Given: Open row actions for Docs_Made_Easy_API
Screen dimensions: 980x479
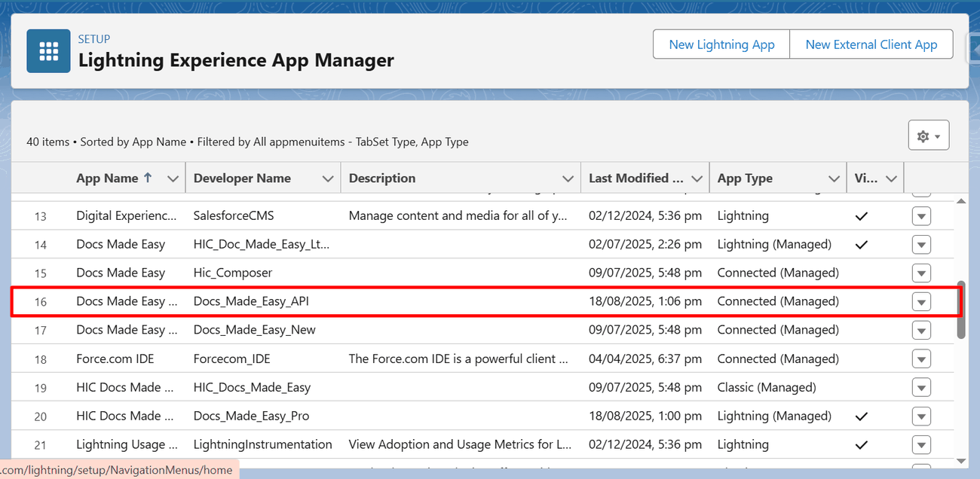Looking at the screenshot, I should (921, 302).
